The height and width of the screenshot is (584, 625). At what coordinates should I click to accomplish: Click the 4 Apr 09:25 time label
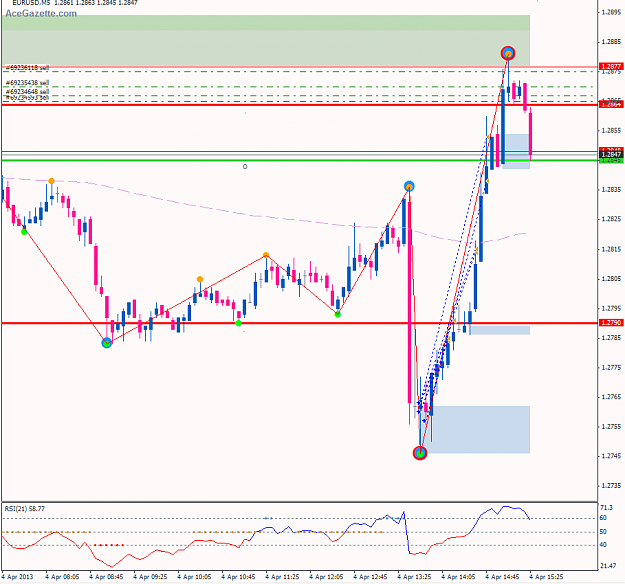pyautogui.click(x=150, y=577)
